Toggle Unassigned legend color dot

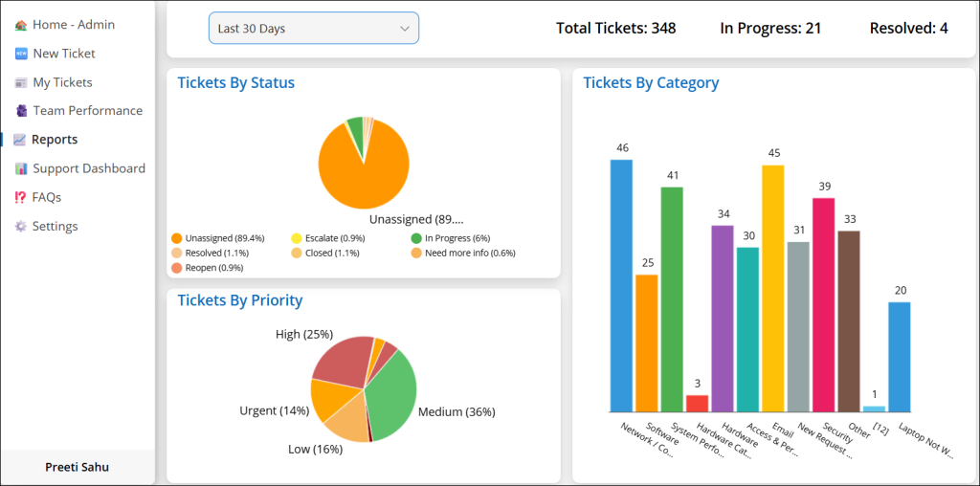point(176,238)
